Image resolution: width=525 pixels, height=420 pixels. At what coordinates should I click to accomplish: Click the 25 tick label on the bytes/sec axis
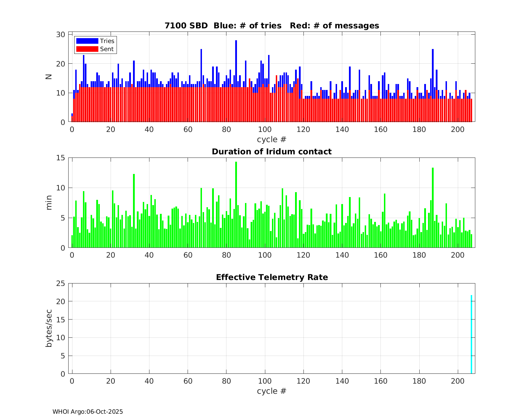point(61,283)
